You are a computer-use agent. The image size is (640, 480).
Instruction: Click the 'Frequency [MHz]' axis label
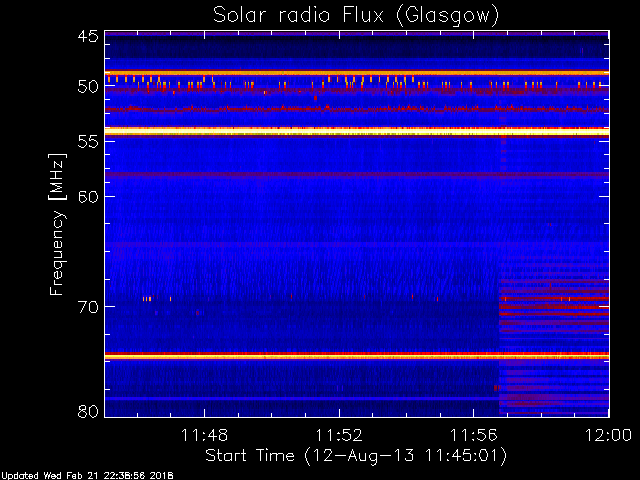click(57, 224)
